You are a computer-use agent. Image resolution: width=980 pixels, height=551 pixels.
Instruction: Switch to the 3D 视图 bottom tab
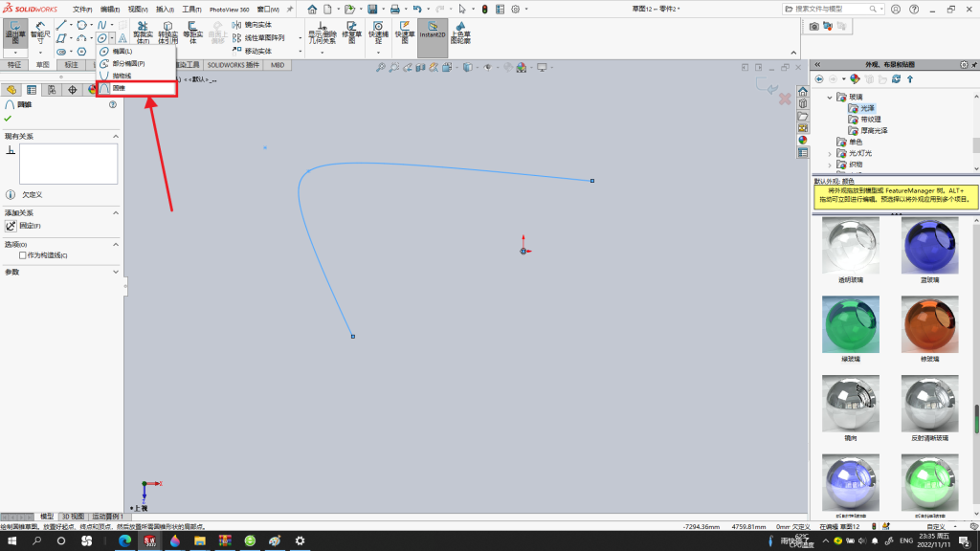(73, 517)
